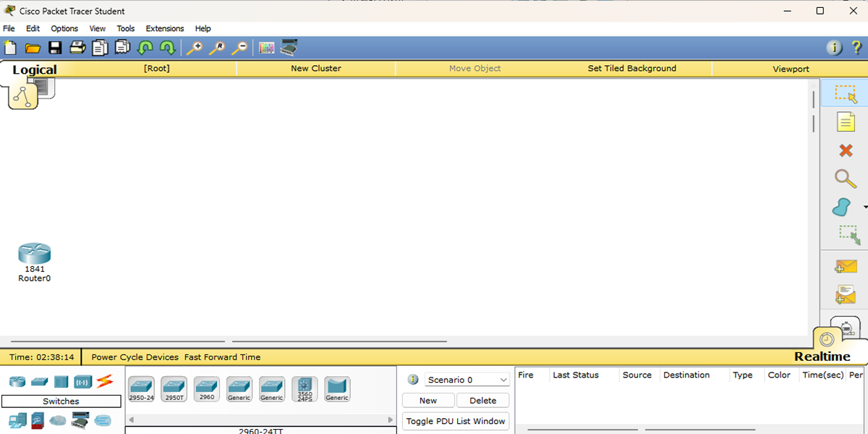Open a file with the folder icon
This screenshot has height=434, width=868.
(x=33, y=48)
